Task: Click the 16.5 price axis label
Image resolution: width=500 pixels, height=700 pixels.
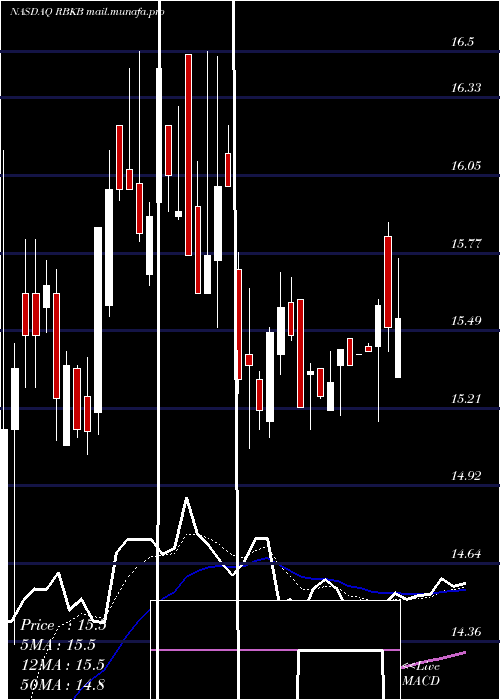Action: coord(462,42)
